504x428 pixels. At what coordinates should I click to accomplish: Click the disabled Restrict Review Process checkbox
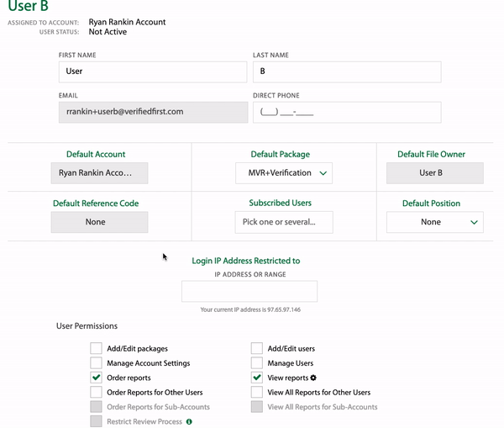[96, 421]
